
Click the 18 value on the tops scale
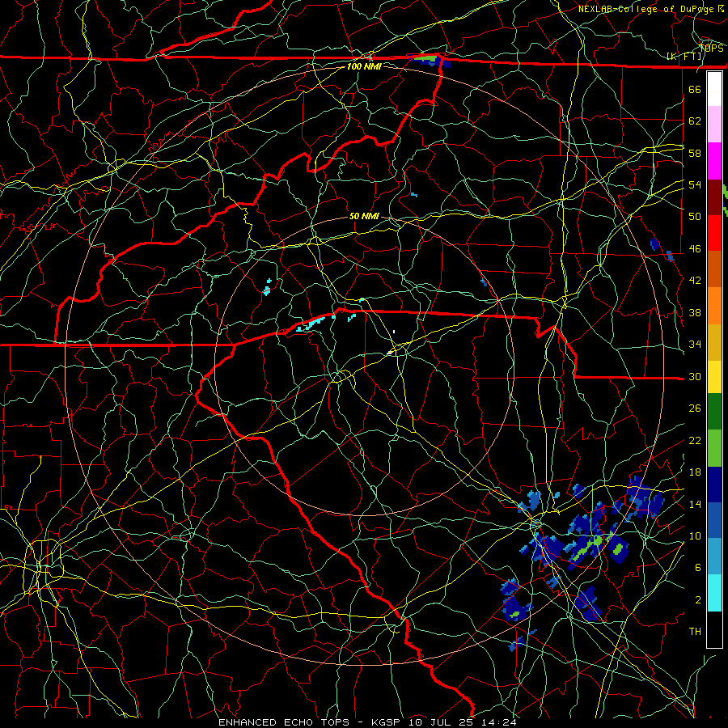(x=695, y=472)
